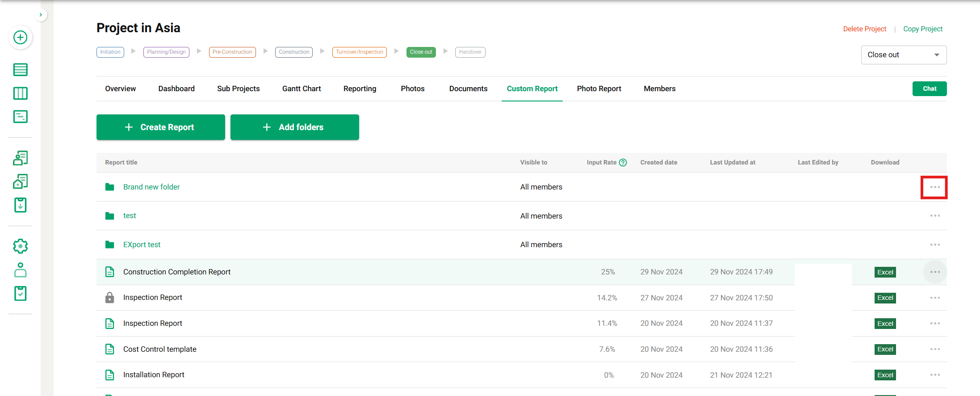Viewport: 980px width, 396px height.
Task: Download Excel for Cost Control template
Action: pyautogui.click(x=885, y=350)
